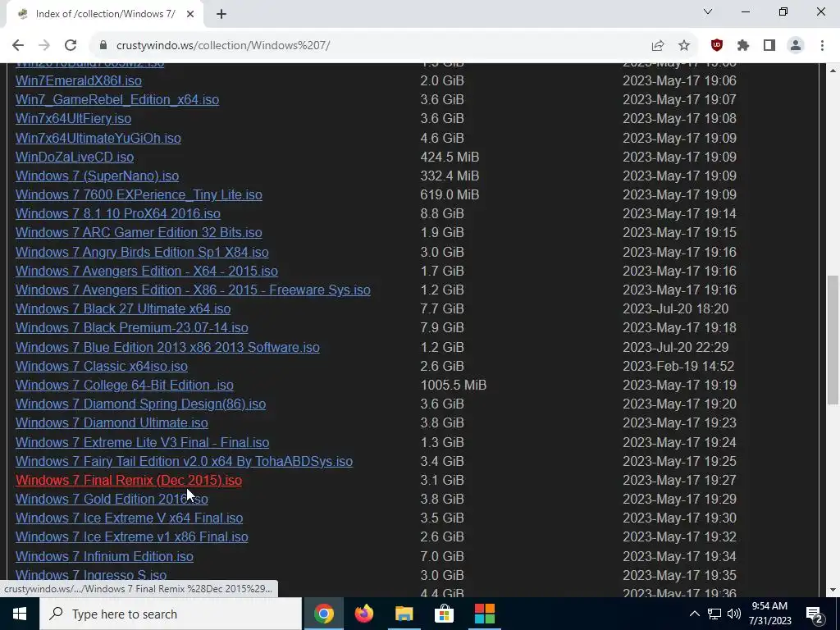Click Windows 7 8.1 10 ProX64 2016.iso
This screenshot has height=630, width=840.
pos(118,213)
